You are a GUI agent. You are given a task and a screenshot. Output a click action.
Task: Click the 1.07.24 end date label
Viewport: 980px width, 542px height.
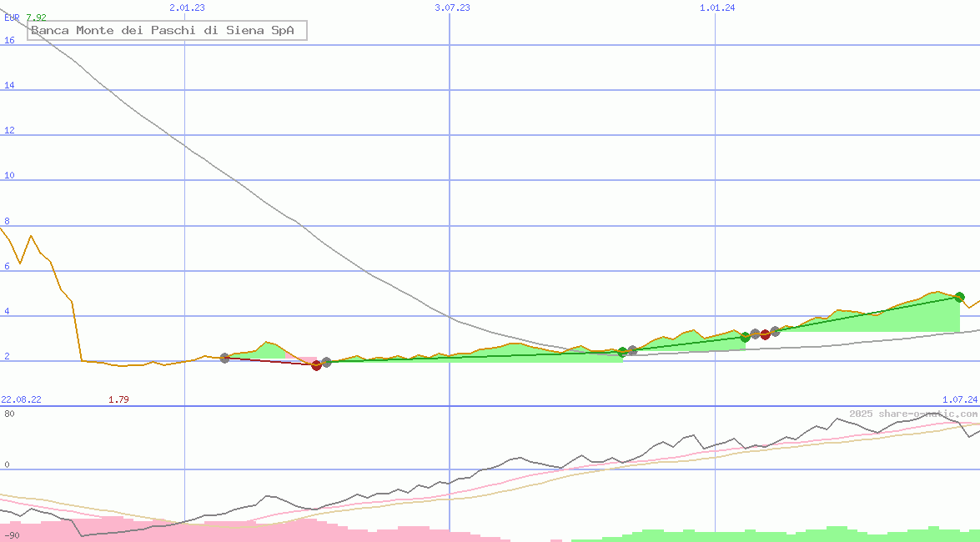960,399
